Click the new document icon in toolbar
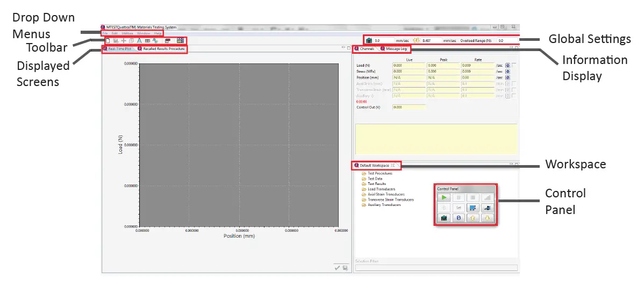644x285 pixels. click(108, 40)
